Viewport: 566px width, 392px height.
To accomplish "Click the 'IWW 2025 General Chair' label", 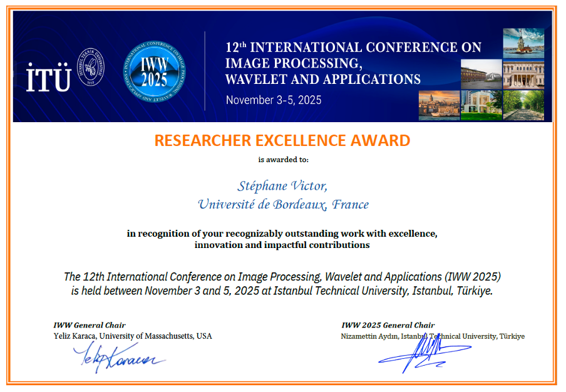I will (388, 325).
